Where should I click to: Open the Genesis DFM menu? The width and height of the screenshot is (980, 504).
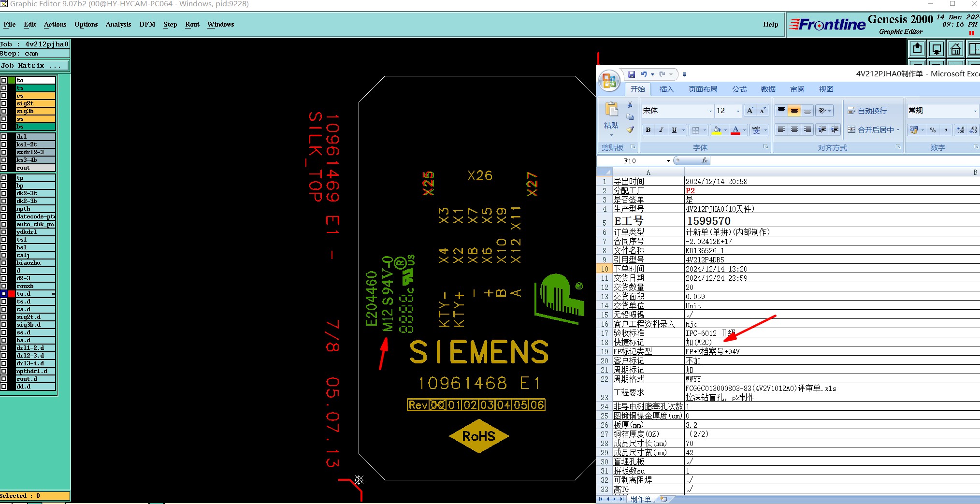point(147,24)
